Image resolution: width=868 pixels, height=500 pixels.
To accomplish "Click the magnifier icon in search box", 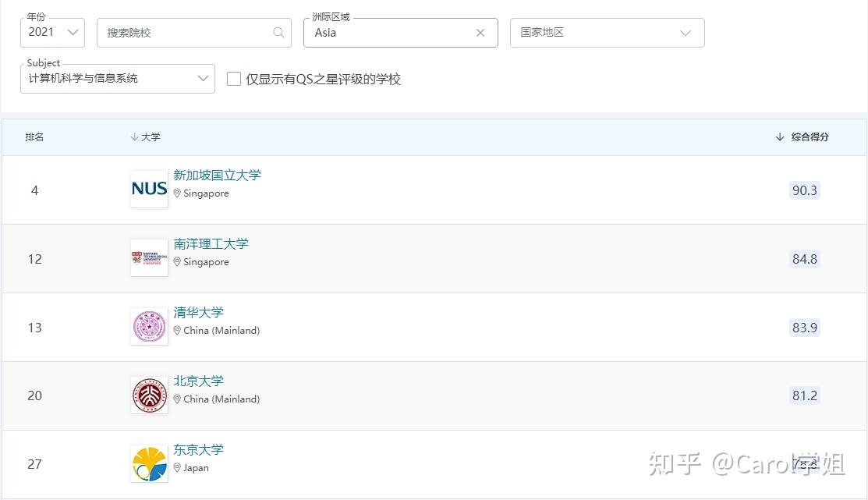I will (278, 33).
